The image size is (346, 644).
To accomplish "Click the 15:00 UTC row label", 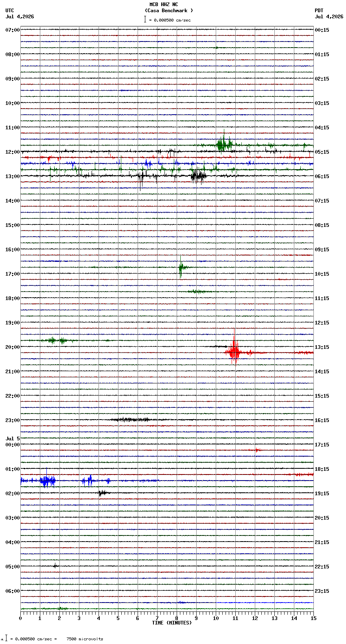I will (13, 225).
